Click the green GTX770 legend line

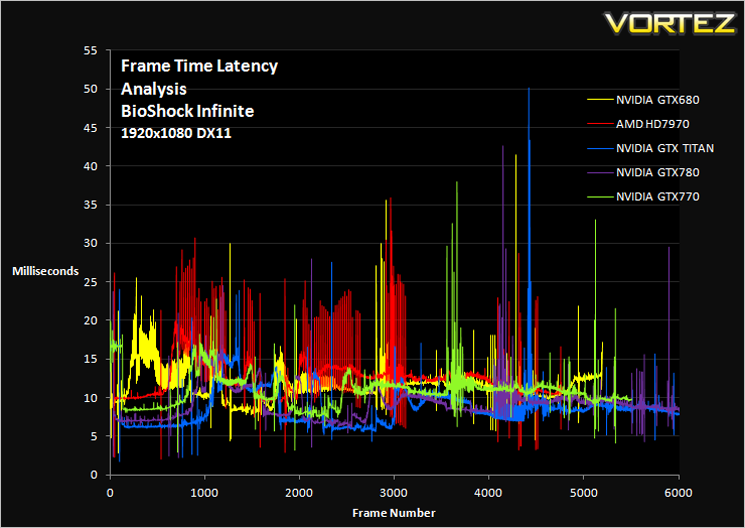coord(600,197)
